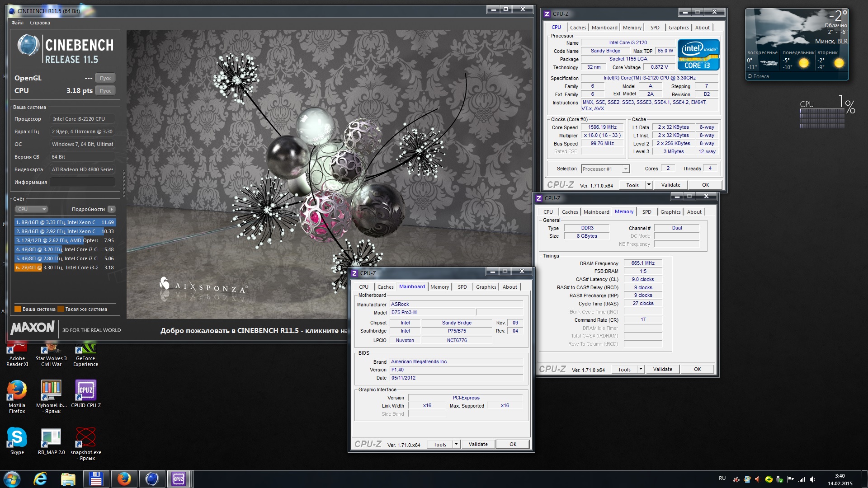
Task: Open Star Wolves 3 Civil War shortcut
Action: [51, 354]
